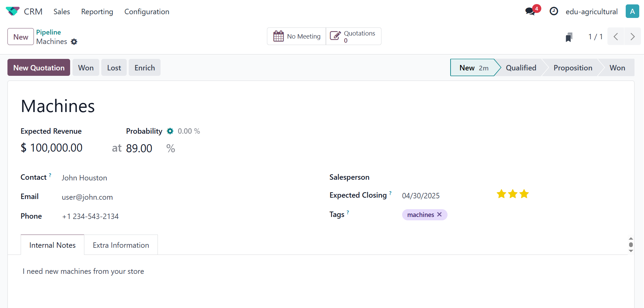The image size is (644, 308).
Task: Click the Contact help question mark
Action: pyautogui.click(x=50, y=175)
